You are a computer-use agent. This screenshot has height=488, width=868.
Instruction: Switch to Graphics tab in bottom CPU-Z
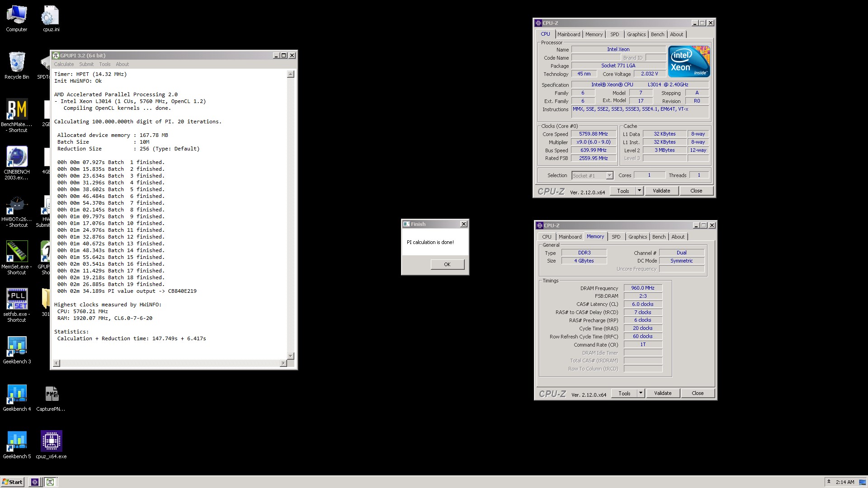637,237
